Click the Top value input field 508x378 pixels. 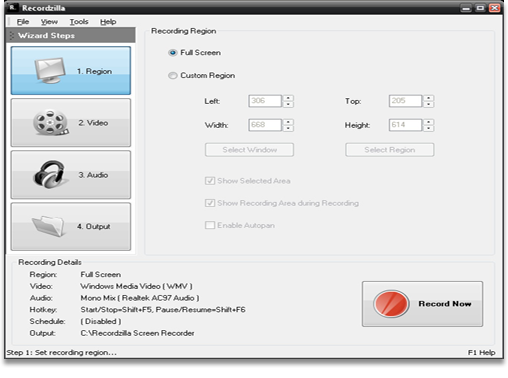pos(405,101)
